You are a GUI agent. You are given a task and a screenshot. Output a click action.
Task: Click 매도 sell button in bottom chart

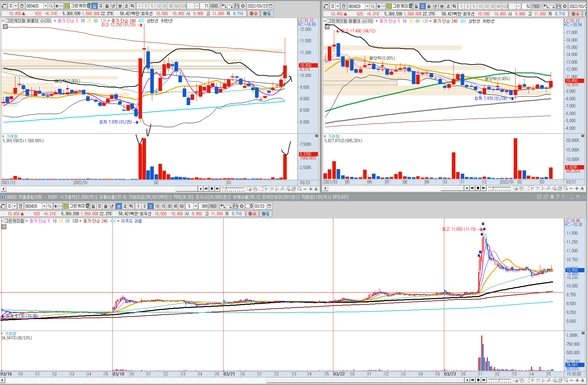point(266,214)
